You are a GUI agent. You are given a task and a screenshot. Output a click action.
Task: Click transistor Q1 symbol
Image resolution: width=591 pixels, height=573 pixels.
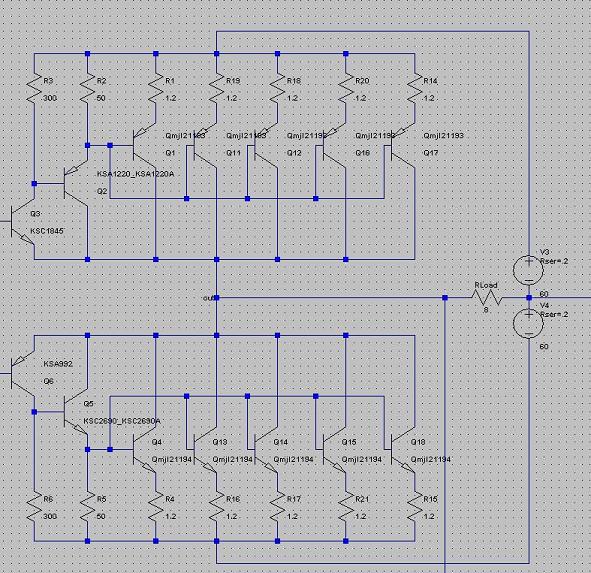[145, 145]
